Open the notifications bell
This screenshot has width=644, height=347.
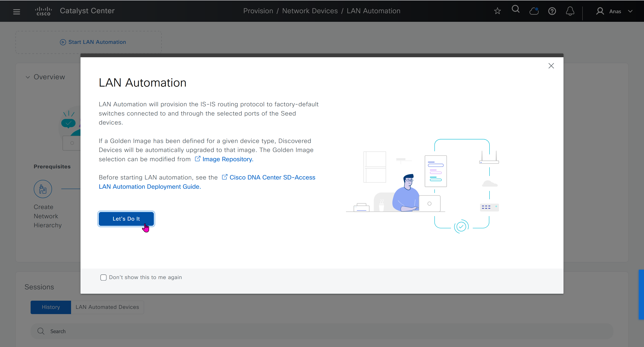pos(570,11)
